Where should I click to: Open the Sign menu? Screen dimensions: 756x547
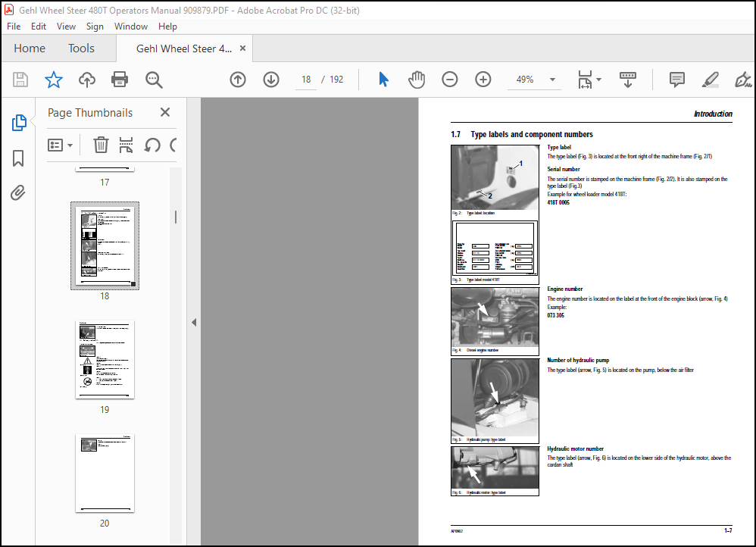click(95, 27)
